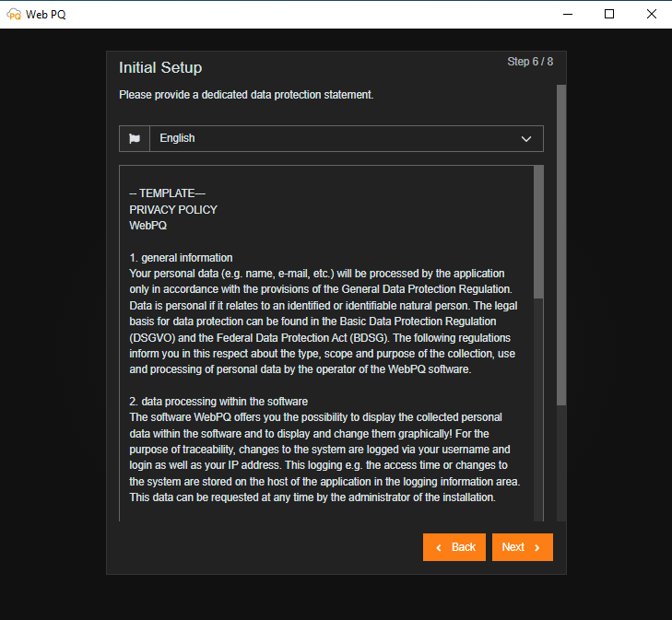
Task: Click the 'Step 6 / 8' indicator
Action: tap(530, 62)
